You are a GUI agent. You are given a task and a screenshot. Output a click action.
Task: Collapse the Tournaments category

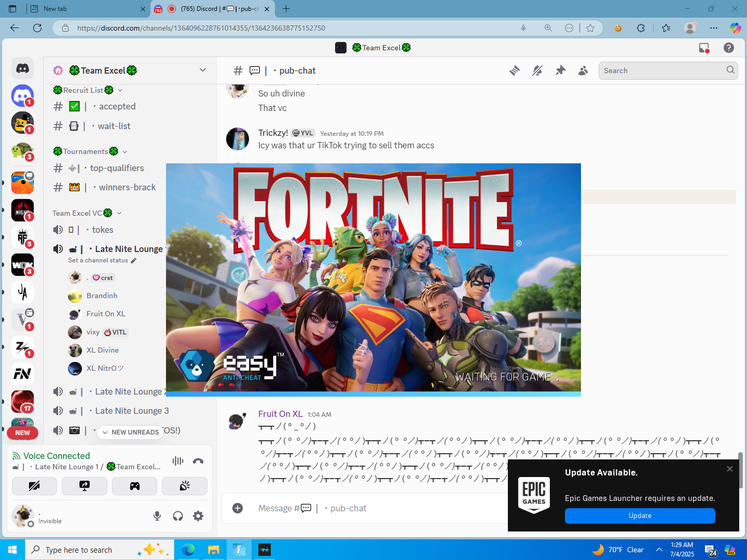90,151
